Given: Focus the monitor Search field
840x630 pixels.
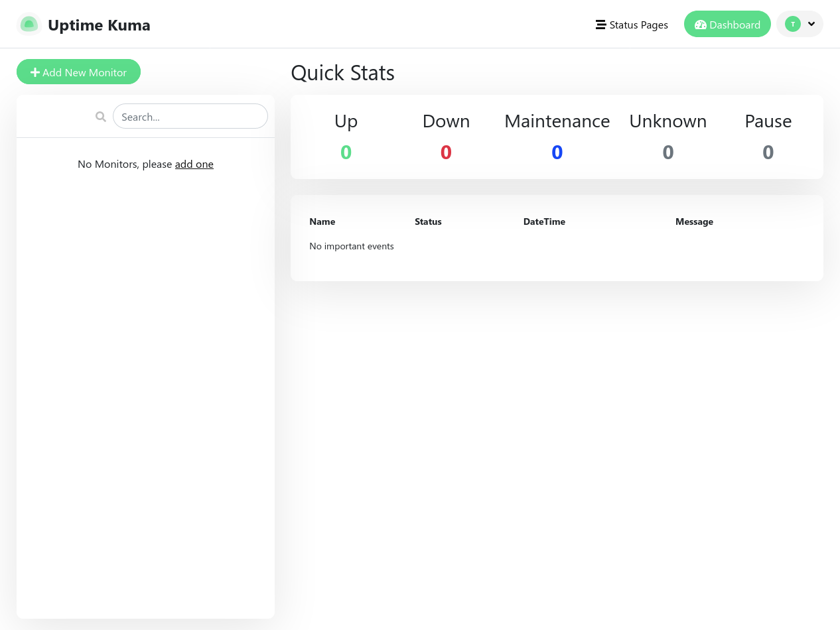Looking at the screenshot, I should (190, 117).
